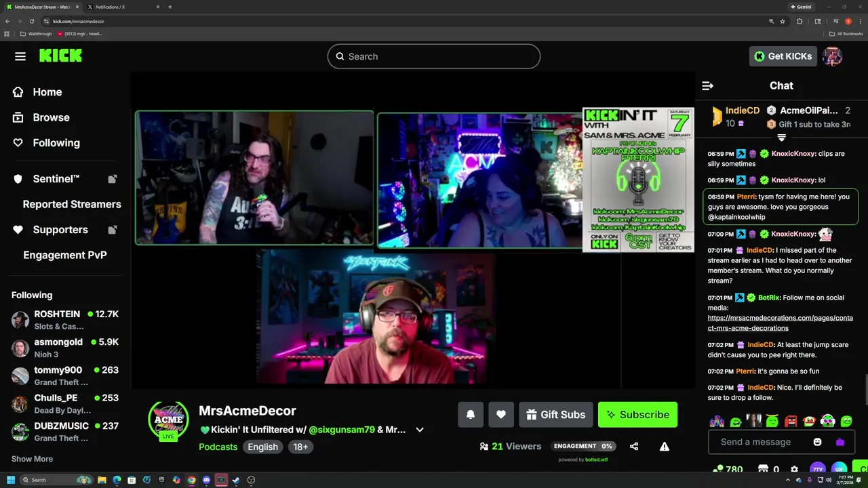
Task: Select the Podcasts category link
Action: click(x=218, y=447)
